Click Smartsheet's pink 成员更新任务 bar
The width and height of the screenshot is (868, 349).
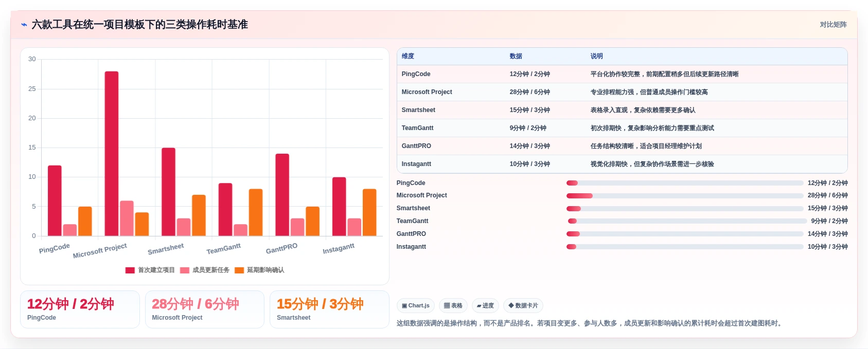[x=184, y=227]
